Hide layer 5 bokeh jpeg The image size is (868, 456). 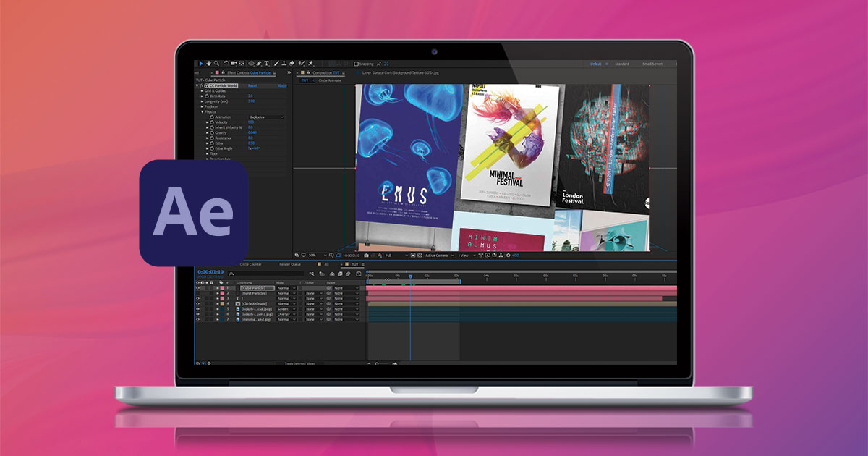click(197, 309)
